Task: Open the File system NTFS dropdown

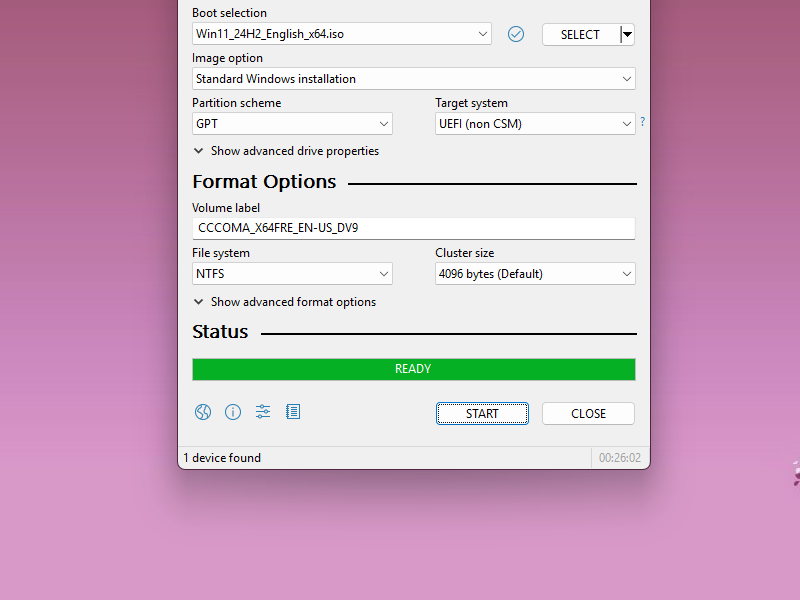Action: (292, 274)
